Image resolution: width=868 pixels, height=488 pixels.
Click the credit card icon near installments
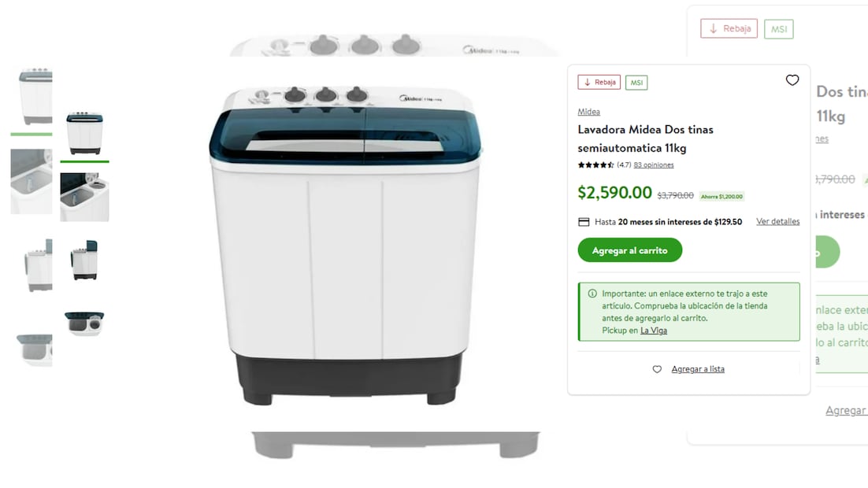pyautogui.click(x=584, y=222)
